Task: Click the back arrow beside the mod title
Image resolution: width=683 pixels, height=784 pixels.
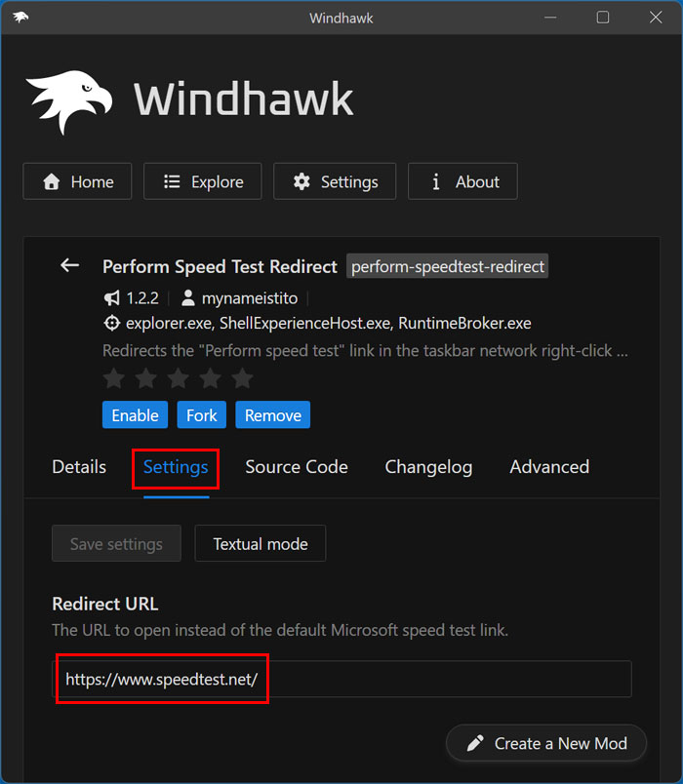Action: [69, 265]
